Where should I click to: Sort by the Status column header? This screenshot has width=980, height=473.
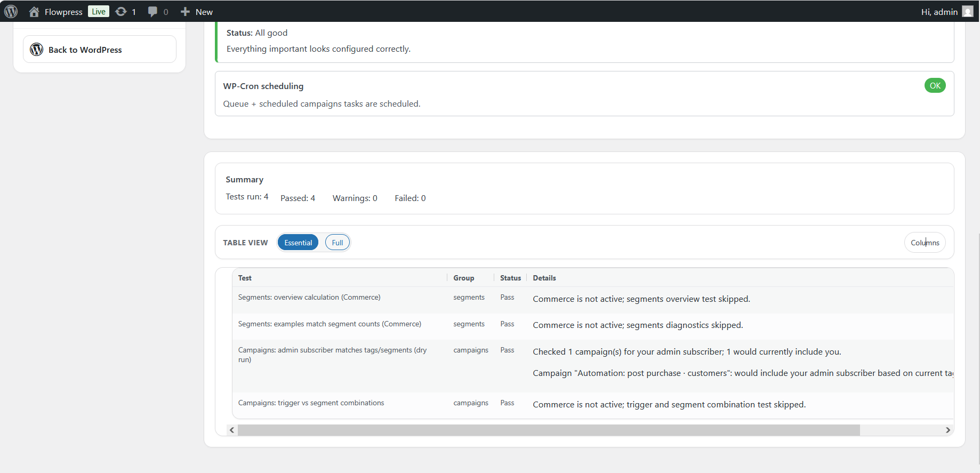click(x=510, y=278)
